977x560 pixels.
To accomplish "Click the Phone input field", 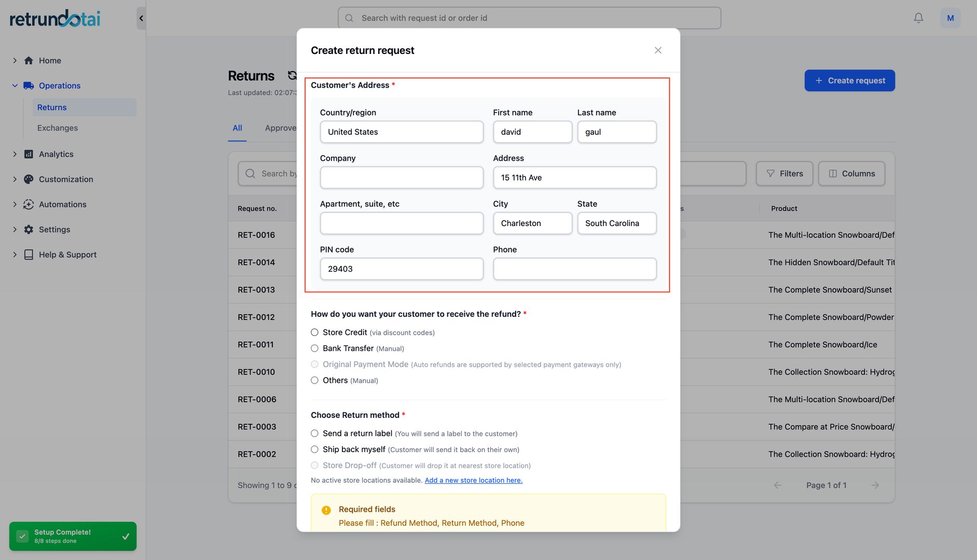I will pos(574,269).
